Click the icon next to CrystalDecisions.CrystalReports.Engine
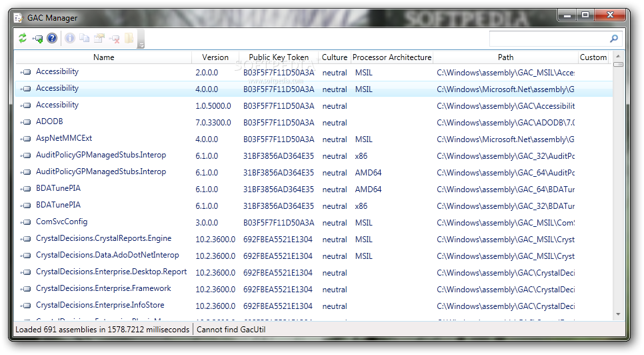 [x=26, y=239]
